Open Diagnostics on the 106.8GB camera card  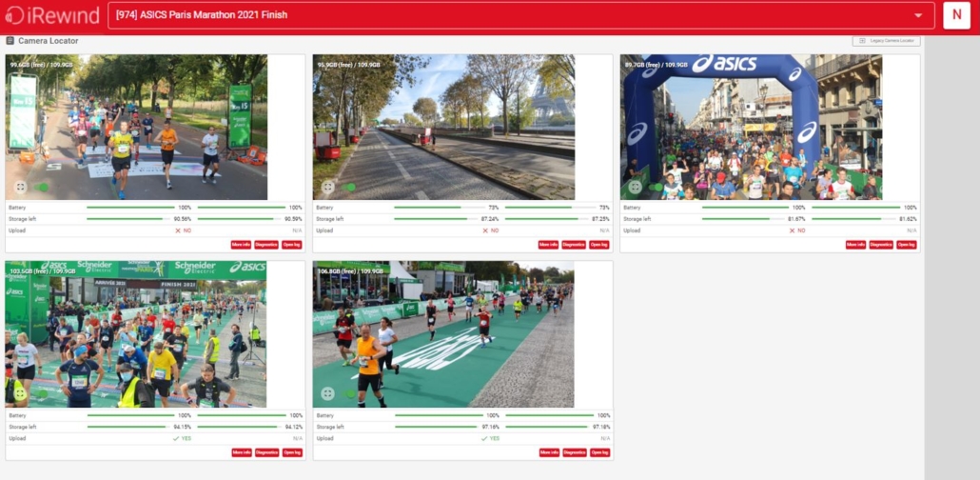tap(575, 452)
